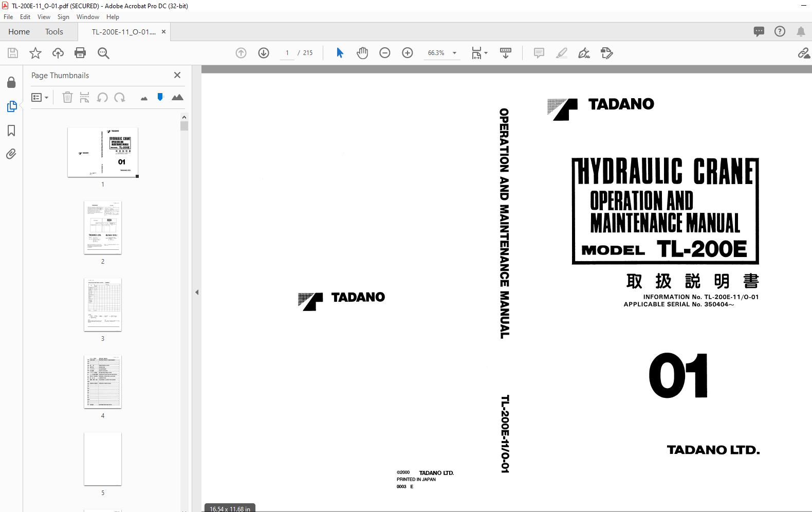Open the View menu
The width and height of the screenshot is (812, 512).
[44, 17]
